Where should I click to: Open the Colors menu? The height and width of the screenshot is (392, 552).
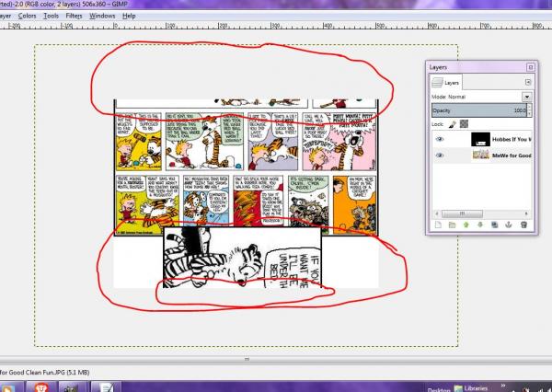27,16
